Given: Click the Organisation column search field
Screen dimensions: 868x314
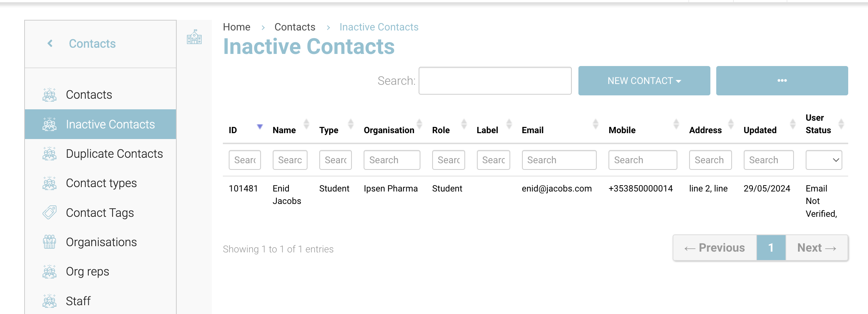Looking at the screenshot, I should click(x=391, y=160).
